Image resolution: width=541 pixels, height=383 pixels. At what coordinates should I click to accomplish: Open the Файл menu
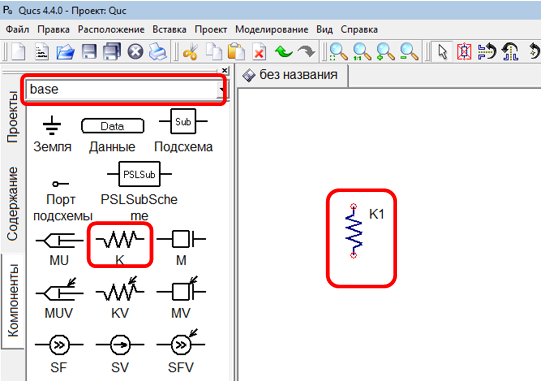coord(17,30)
